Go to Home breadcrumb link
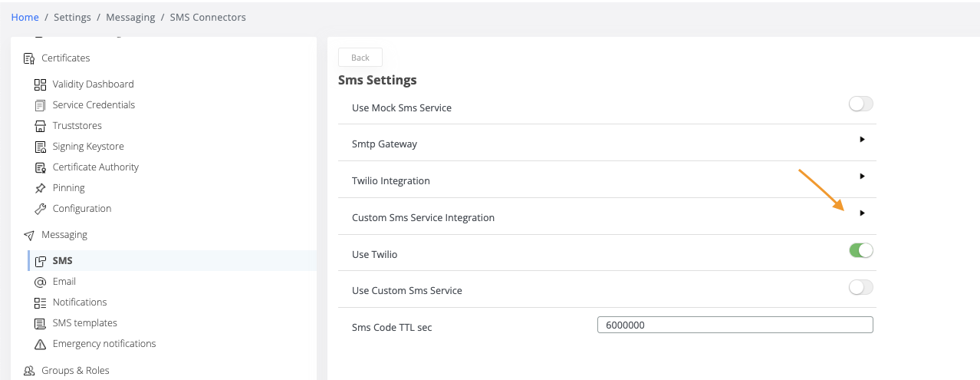980x380 pixels. point(25,17)
